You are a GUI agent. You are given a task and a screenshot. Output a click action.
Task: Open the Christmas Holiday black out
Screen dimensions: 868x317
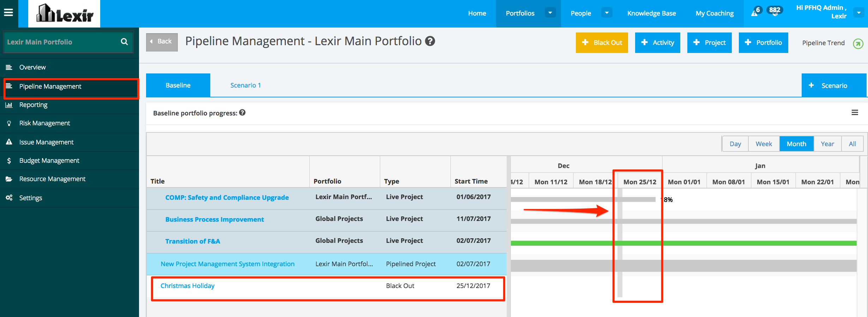point(187,286)
